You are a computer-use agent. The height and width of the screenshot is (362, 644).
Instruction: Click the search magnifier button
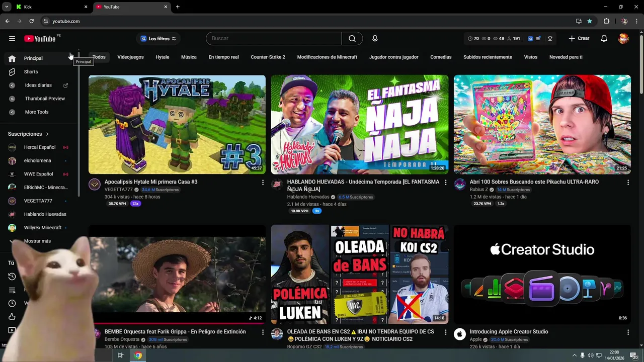coord(352,39)
